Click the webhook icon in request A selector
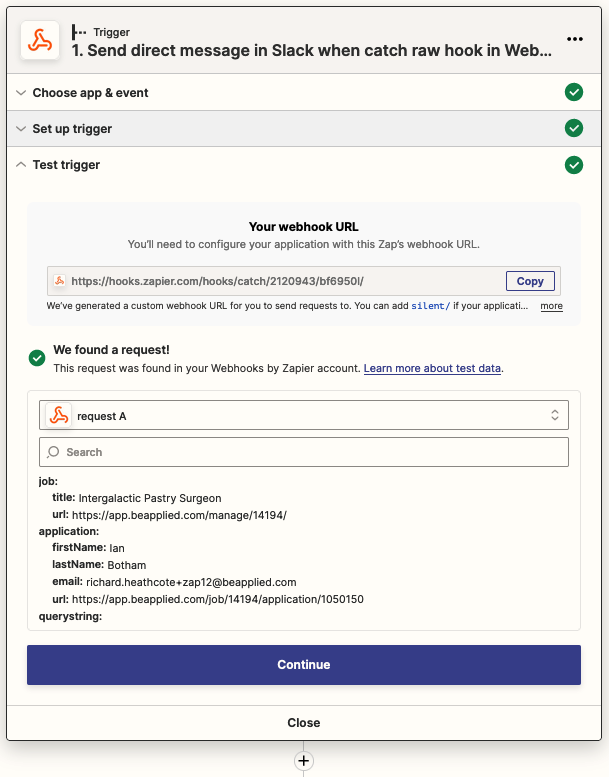Image resolution: width=609 pixels, height=777 pixels. 58,415
